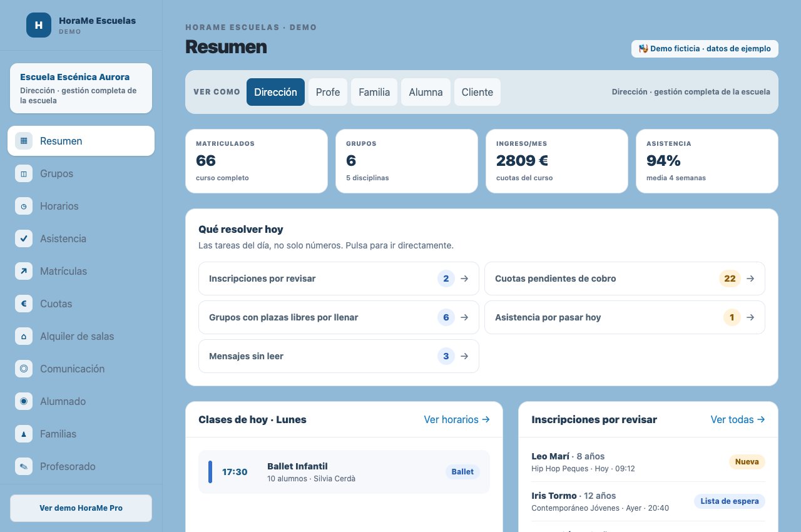Click the HoraMe 'H' logo
The width and height of the screenshot is (801, 532).
coord(39,25)
